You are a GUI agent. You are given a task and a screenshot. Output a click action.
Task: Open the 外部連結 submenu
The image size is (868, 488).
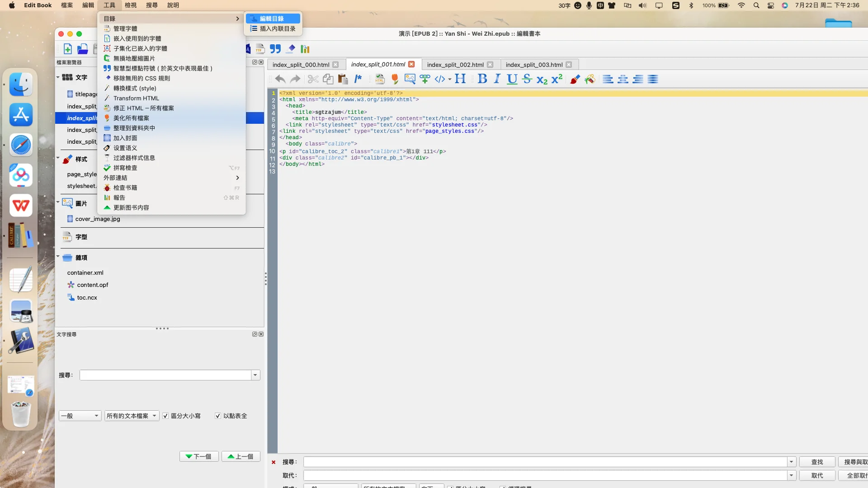tap(172, 178)
